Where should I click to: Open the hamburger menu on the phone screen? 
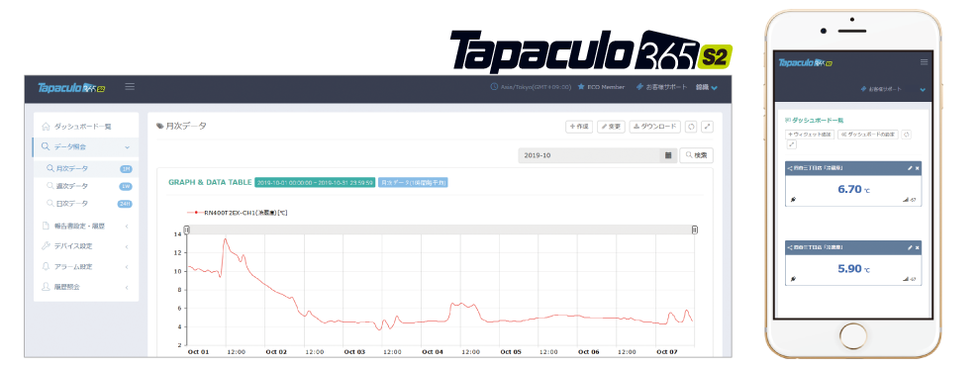click(x=925, y=61)
